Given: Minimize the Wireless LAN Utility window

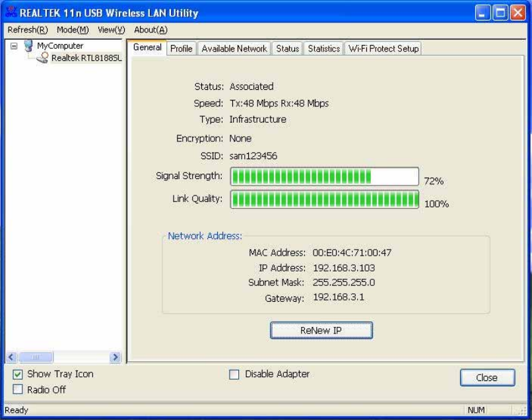Looking at the screenshot, I should coord(482,13).
